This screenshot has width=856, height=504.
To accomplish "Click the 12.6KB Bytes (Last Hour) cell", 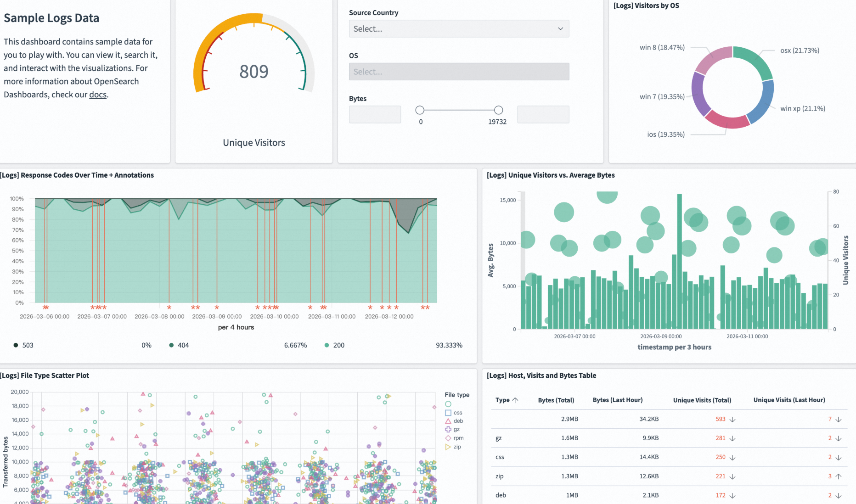I will pyautogui.click(x=649, y=476).
